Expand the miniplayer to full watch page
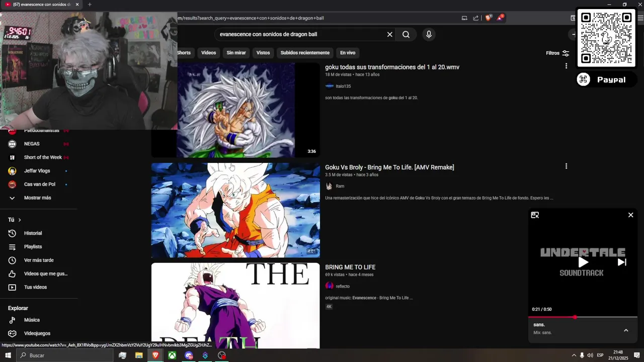Image resolution: width=644 pixels, height=362 pixels. point(535,215)
